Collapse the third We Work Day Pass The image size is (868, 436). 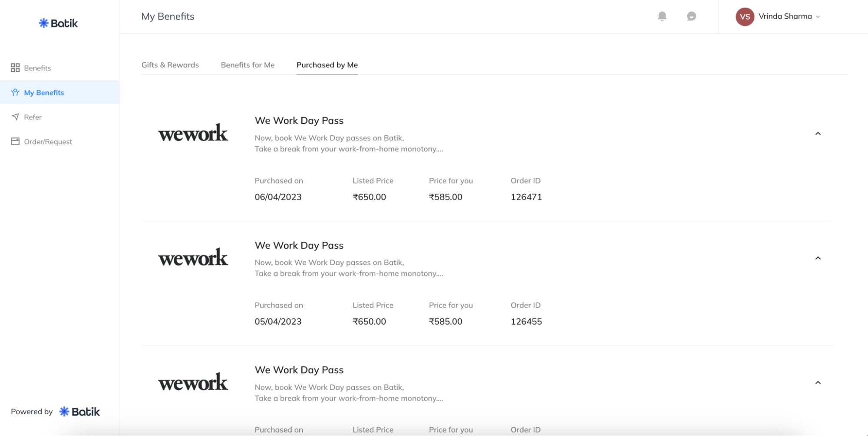pos(818,383)
